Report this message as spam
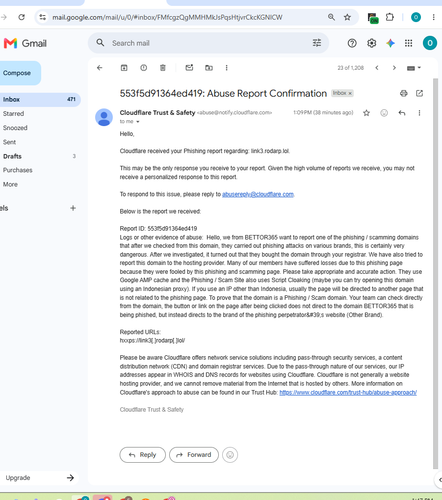The height and width of the screenshot is (500, 442). (143, 68)
